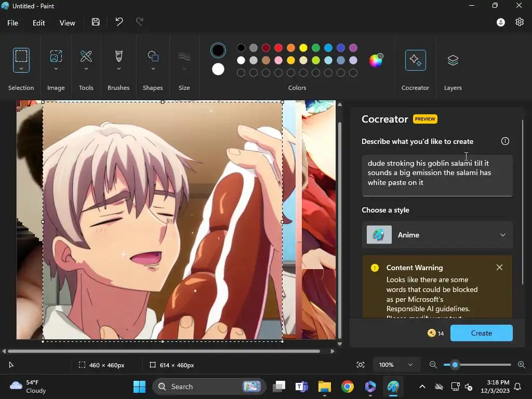Click the taskbar Search box
Screen dimensions: 532x399
pos(209,387)
